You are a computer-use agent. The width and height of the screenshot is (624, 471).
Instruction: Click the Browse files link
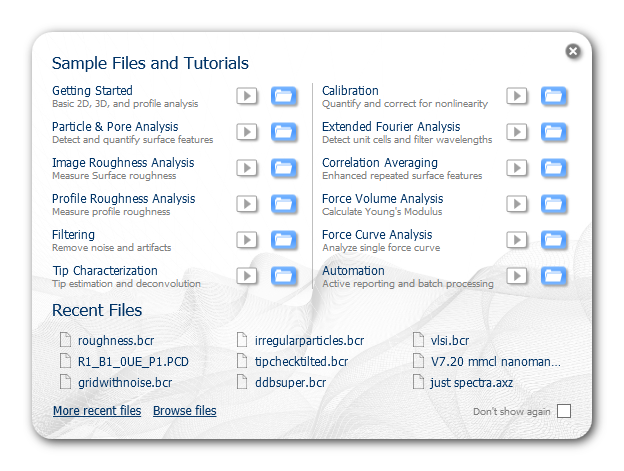point(185,411)
